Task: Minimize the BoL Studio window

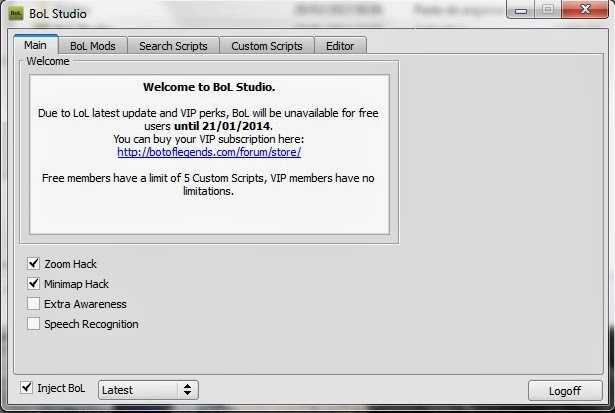Action: [521, 10]
